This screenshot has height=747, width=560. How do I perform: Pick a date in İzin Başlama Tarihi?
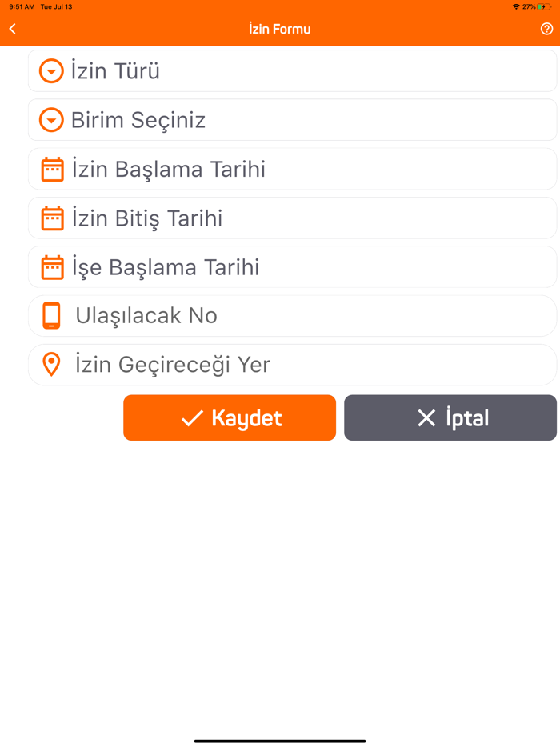click(304, 170)
